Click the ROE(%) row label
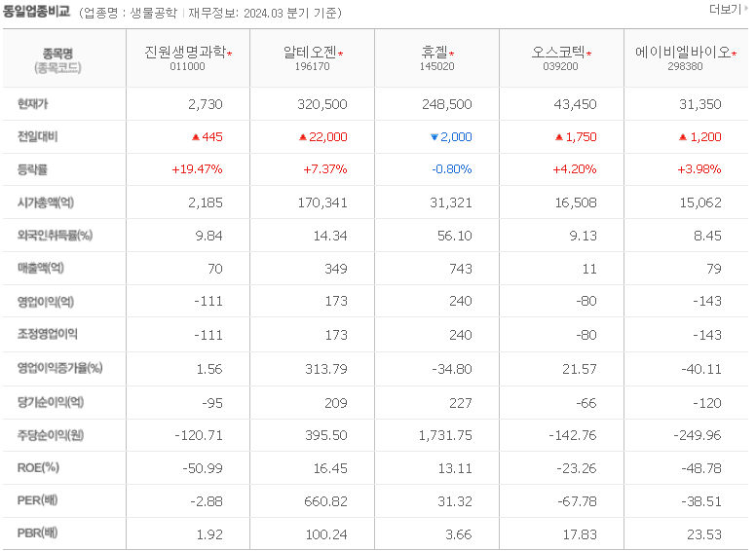The height and width of the screenshot is (551, 756). click(x=38, y=467)
